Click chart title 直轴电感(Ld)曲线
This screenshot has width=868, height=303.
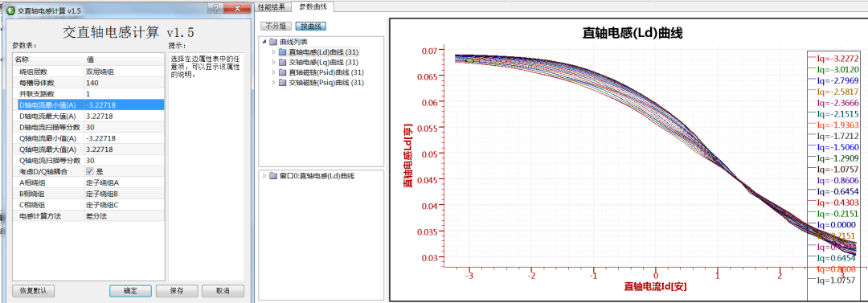point(633,33)
